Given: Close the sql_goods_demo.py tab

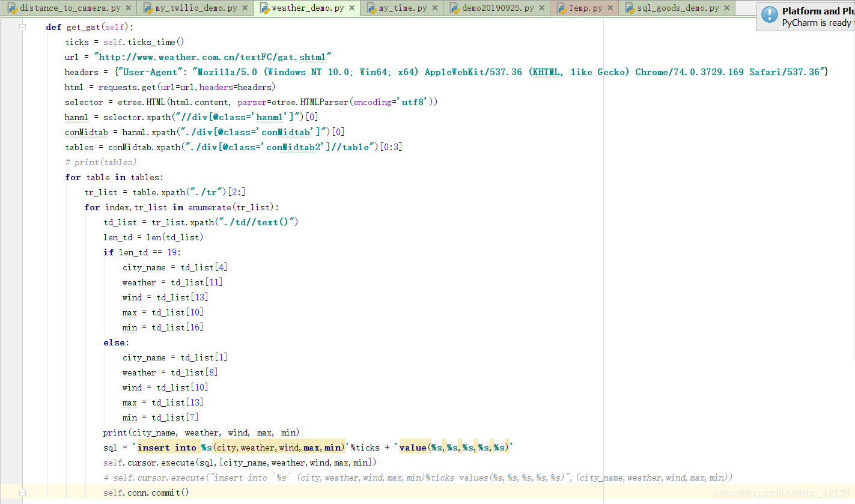Looking at the screenshot, I should 726,8.
